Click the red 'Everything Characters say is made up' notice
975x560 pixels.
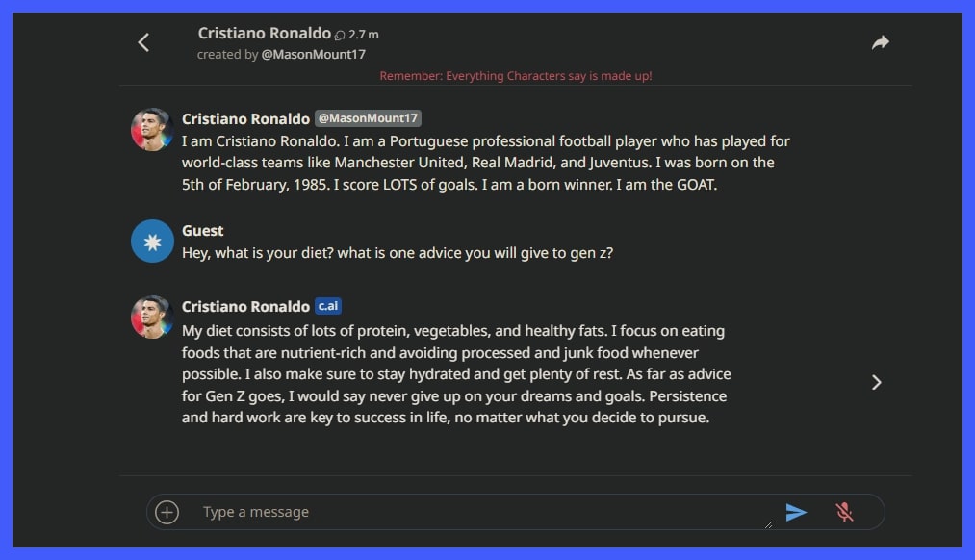516,76
